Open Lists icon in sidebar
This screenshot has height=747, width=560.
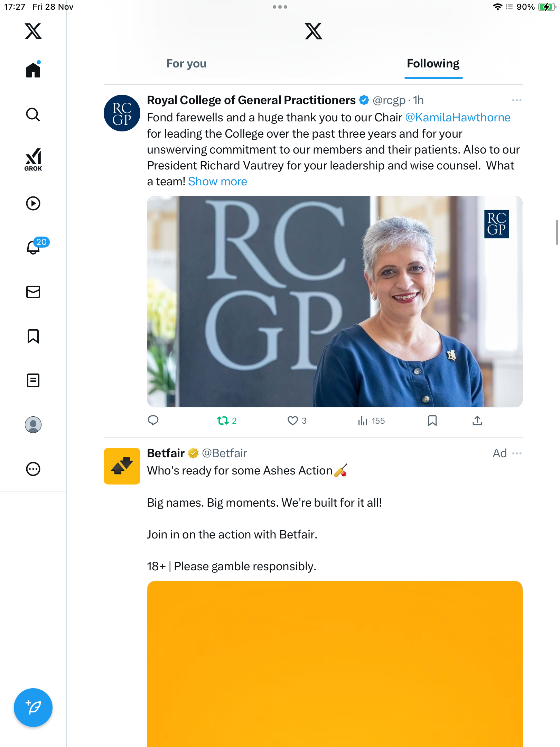click(x=33, y=380)
